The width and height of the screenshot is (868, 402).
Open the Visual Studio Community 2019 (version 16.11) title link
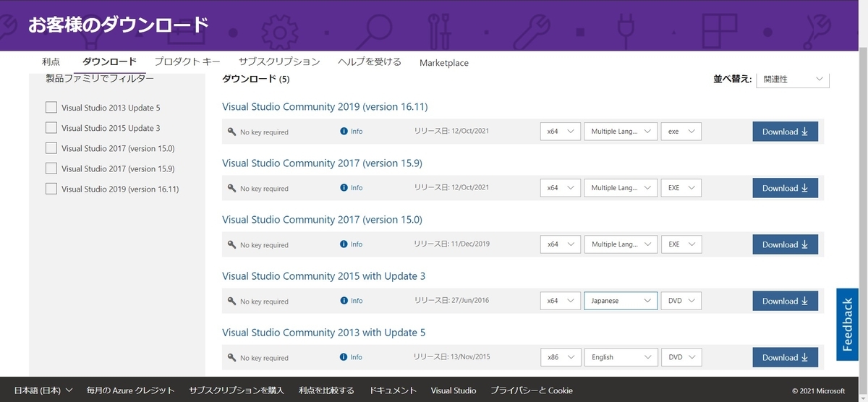[325, 107]
